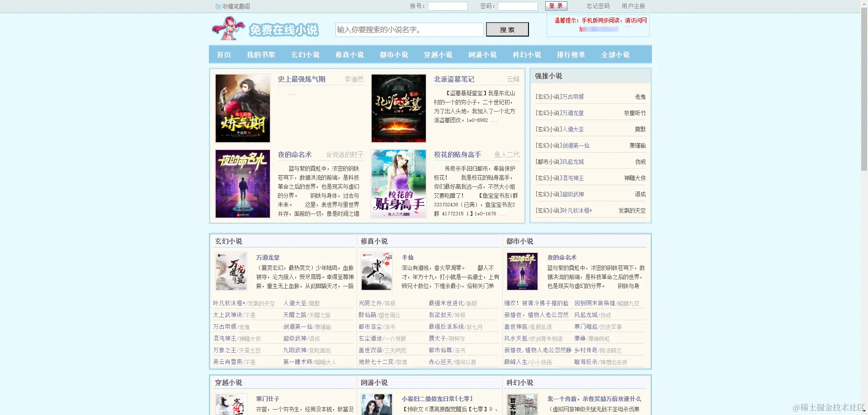Open 寒门仕子 cover in 穿越小说 section
The image size is (868, 415).
click(231, 405)
